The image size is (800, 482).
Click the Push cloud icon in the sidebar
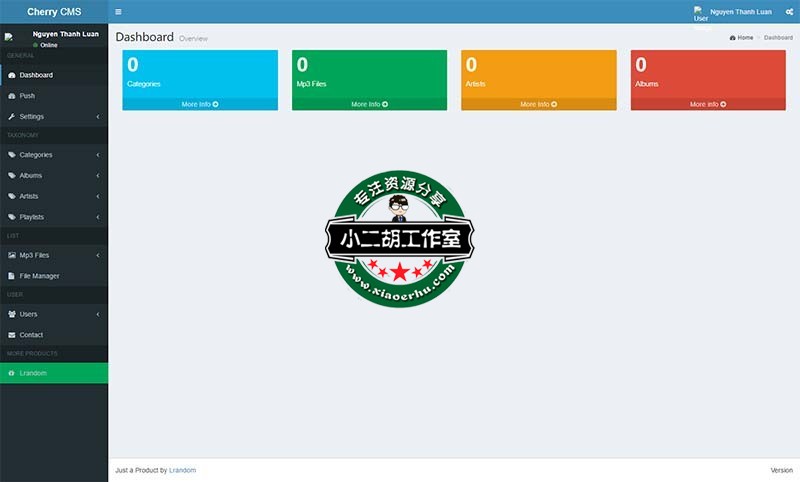11,96
